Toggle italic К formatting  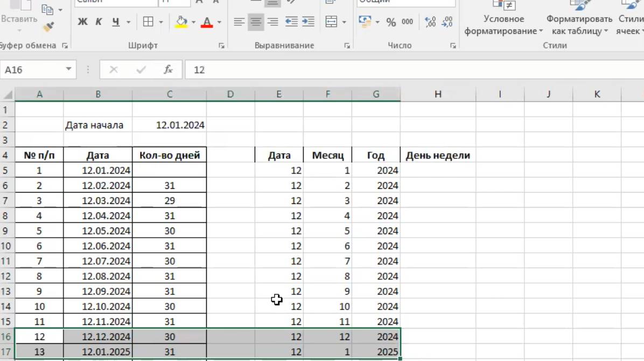[99, 22]
